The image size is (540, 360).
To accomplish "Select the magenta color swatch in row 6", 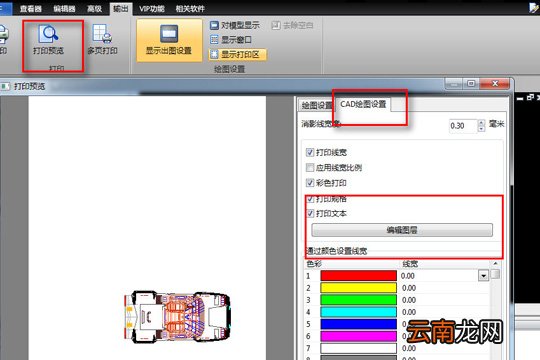I will [x=359, y=336].
